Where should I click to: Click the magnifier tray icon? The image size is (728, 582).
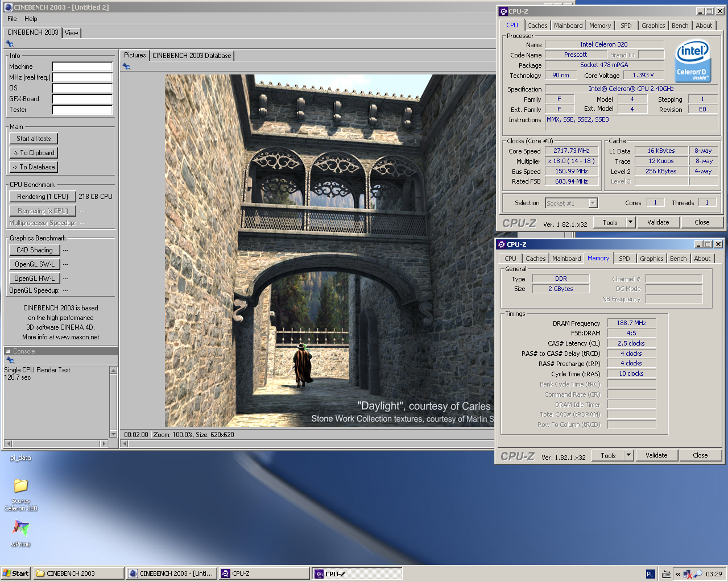coord(698,574)
